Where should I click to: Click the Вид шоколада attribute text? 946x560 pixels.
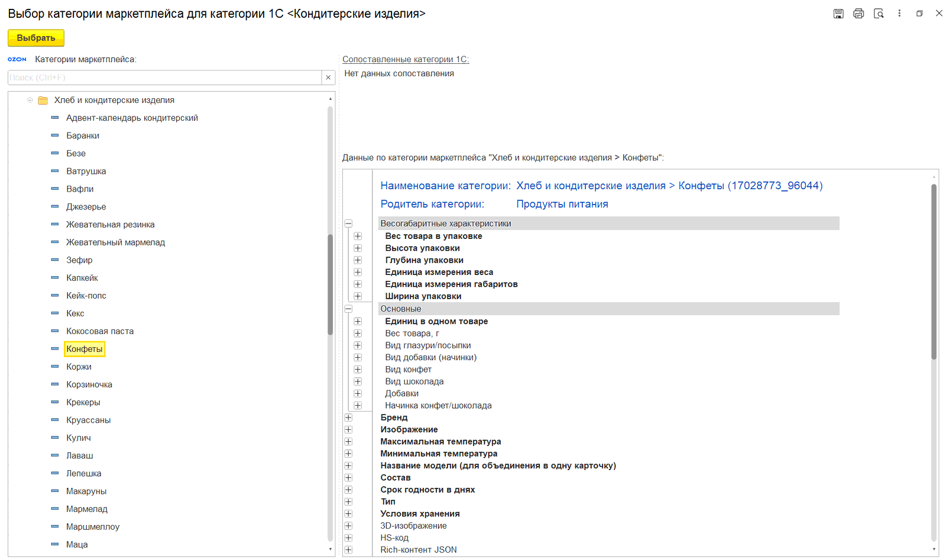tap(414, 381)
